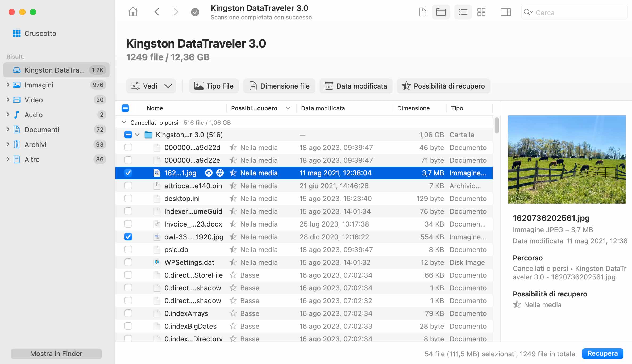The image size is (632, 364).
Task: Click the WPSettings.dat file icon
Action: [157, 262]
